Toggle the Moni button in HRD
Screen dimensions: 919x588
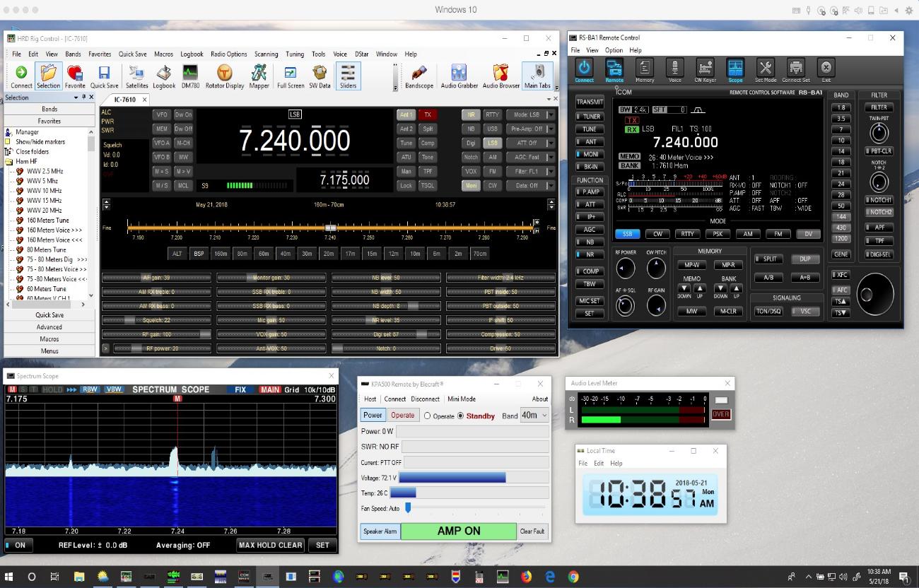(x=471, y=185)
